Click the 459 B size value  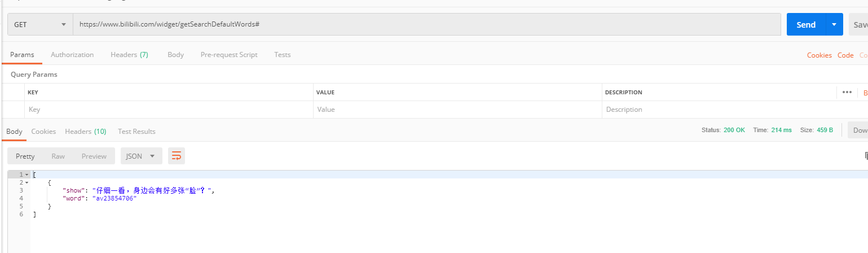click(825, 130)
